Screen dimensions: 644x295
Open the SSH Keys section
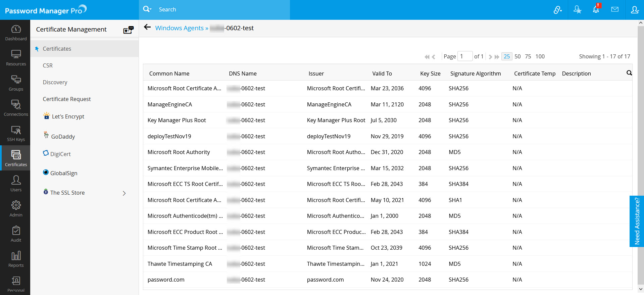pos(16,133)
